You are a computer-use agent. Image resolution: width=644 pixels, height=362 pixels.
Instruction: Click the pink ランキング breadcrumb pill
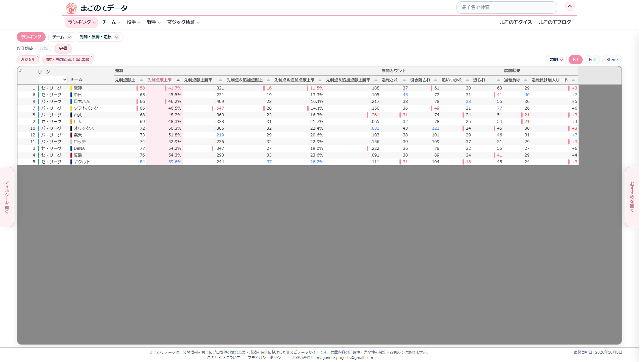click(x=31, y=37)
